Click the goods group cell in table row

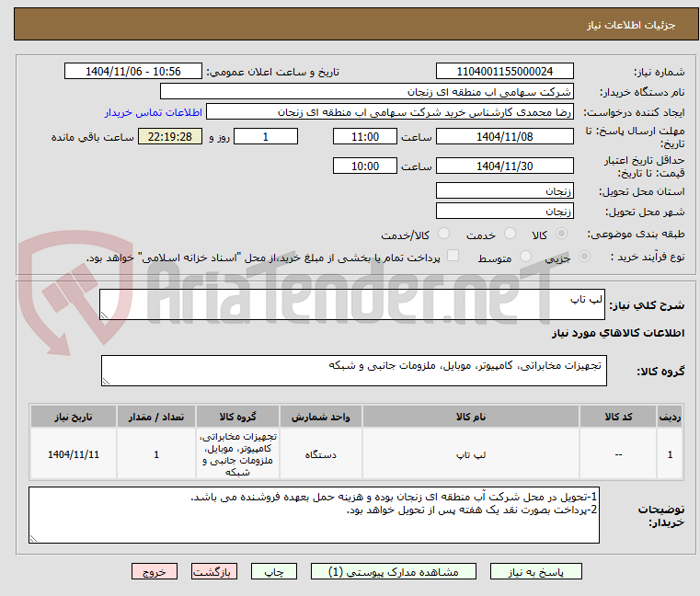[237, 454]
